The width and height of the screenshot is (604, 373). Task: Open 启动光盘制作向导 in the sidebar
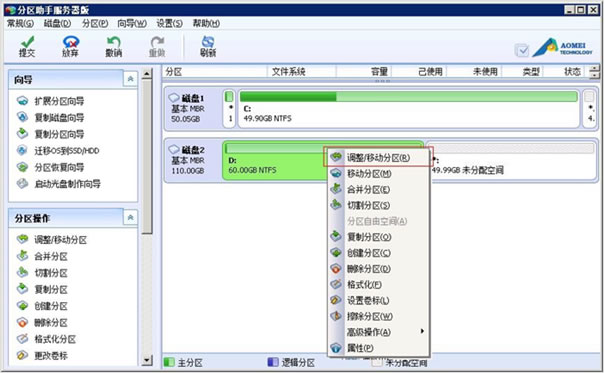point(59,184)
